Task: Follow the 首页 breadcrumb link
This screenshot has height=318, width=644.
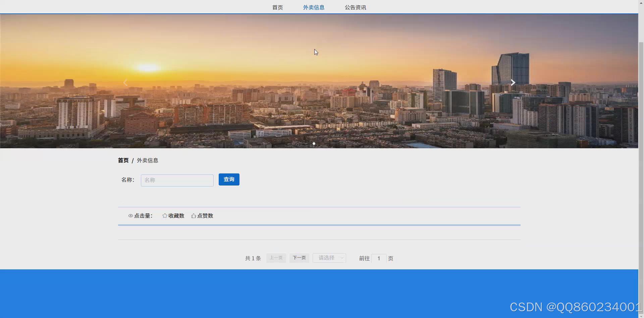Action: pos(123,160)
